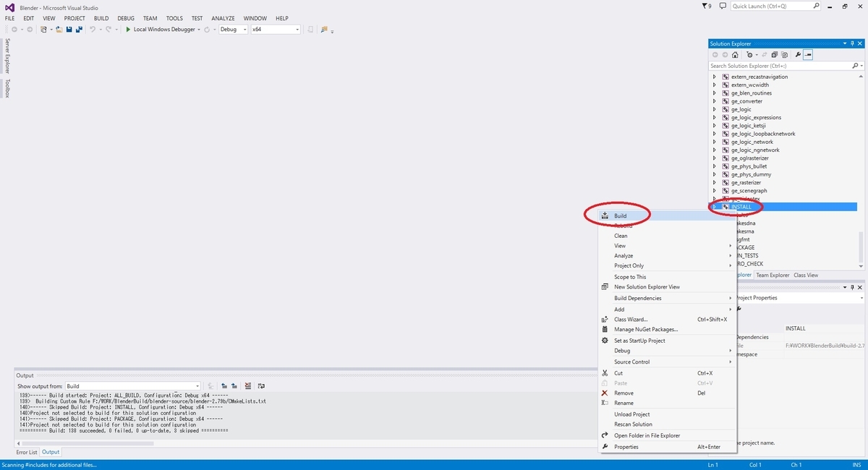The height and width of the screenshot is (470, 868).
Task: Open the DEBUG menu in the menu bar
Action: point(126,18)
